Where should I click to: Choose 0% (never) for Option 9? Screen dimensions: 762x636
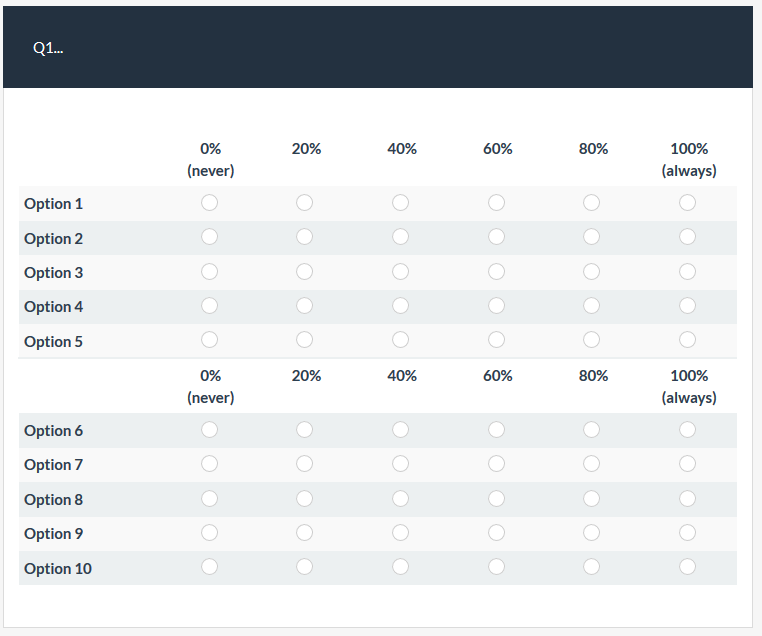(x=209, y=533)
